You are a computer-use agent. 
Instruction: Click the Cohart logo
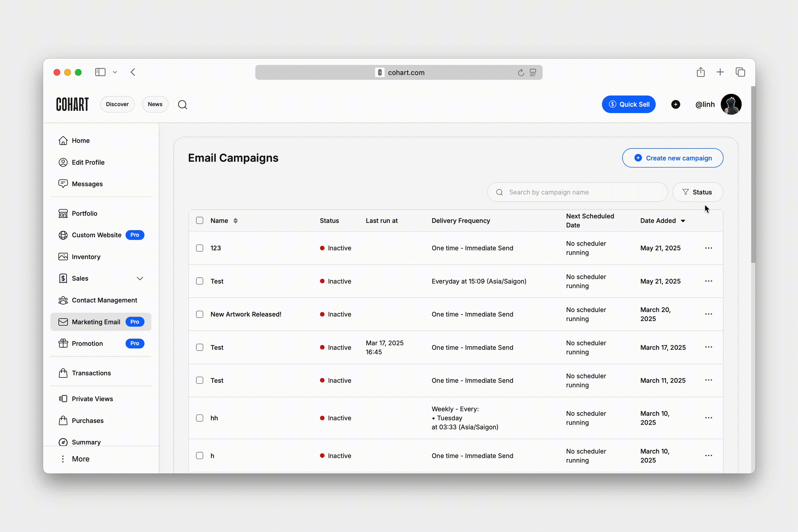point(72,105)
